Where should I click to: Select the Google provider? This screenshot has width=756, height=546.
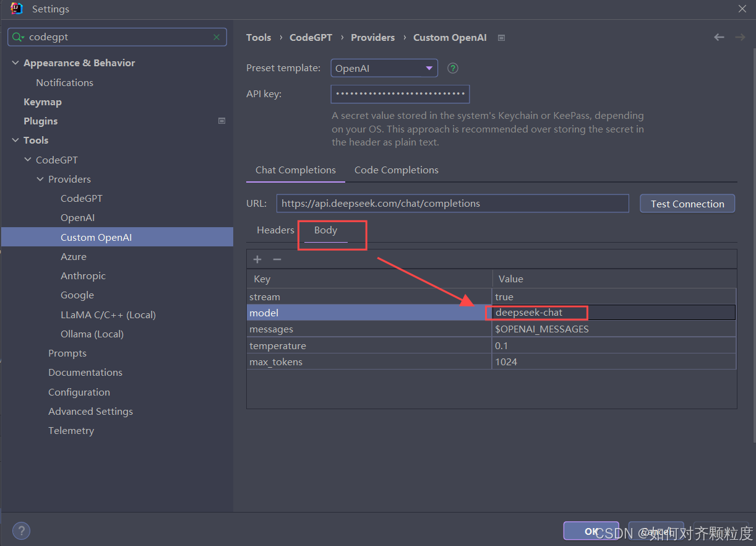pyautogui.click(x=77, y=295)
